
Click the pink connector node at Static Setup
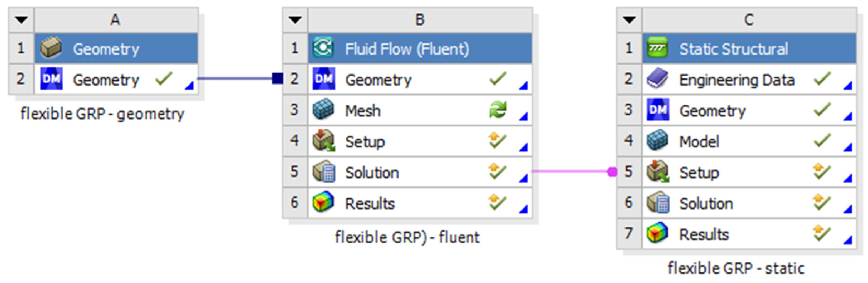pos(612,172)
